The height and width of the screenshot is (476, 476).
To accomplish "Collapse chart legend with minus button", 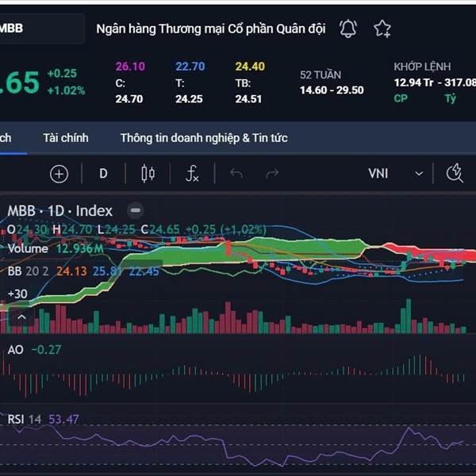I will [x=136, y=210].
